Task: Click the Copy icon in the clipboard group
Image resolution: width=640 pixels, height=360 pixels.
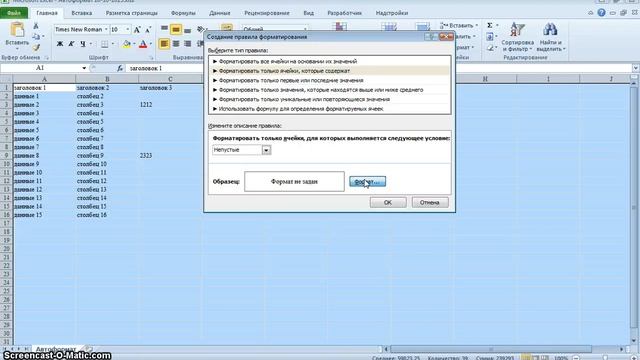Action: (x=36, y=37)
